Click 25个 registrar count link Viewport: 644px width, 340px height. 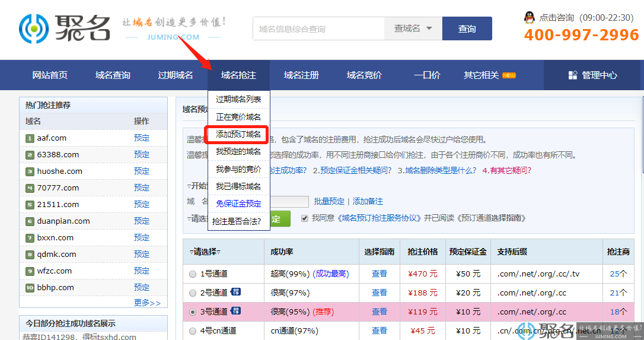[619, 274]
